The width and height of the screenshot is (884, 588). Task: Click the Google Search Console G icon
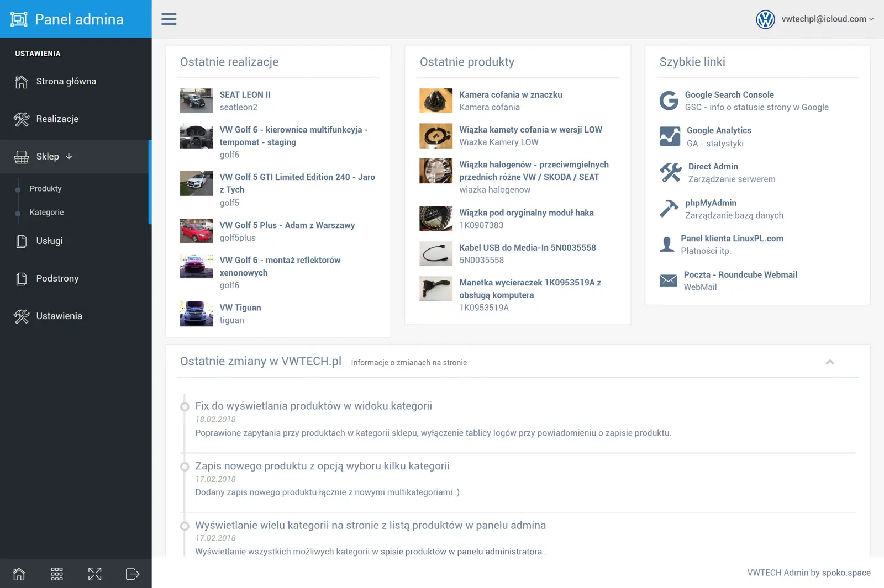click(x=669, y=101)
